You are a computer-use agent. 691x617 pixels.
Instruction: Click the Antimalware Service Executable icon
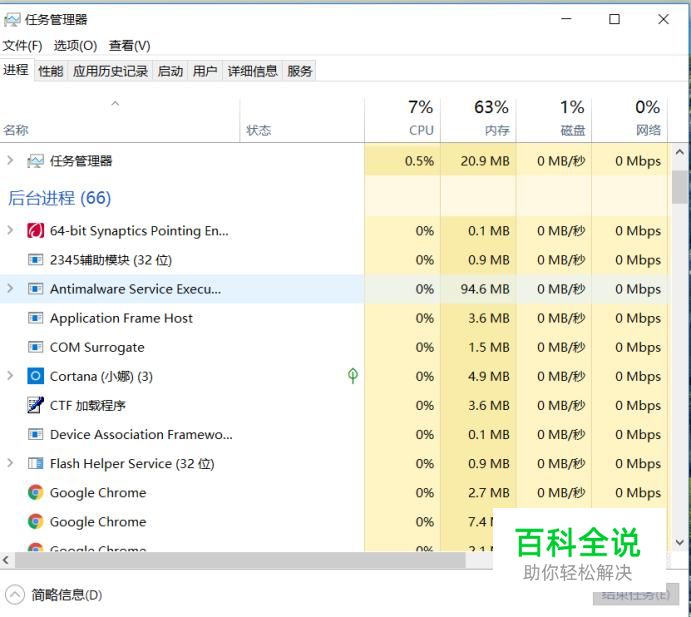point(35,289)
